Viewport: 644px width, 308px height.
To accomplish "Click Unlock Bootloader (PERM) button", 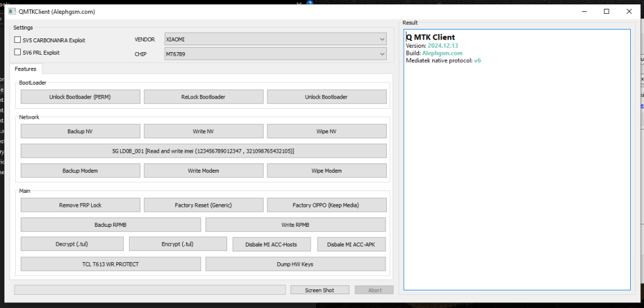I will pyautogui.click(x=80, y=97).
